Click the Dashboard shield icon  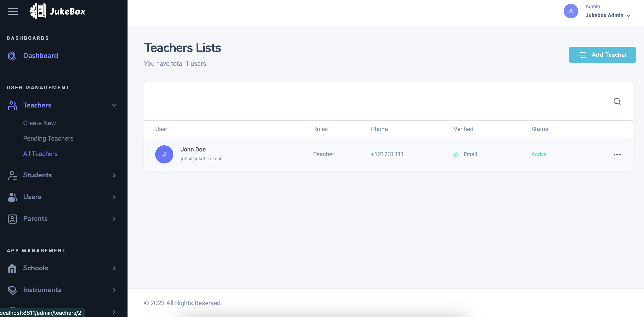[x=12, y=56]
